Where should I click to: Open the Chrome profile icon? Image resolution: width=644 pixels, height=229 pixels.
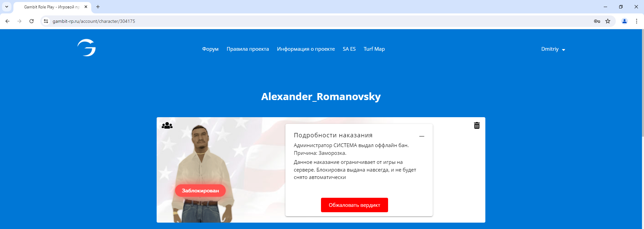click(624, 21)
